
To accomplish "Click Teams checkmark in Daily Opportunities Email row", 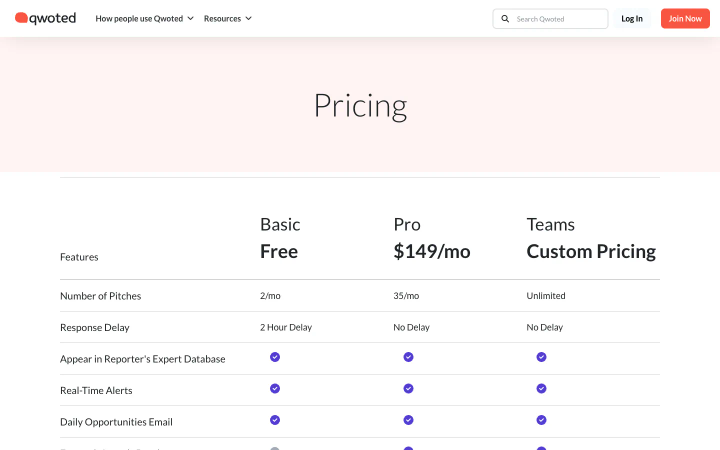I will (x=541, y=420).
